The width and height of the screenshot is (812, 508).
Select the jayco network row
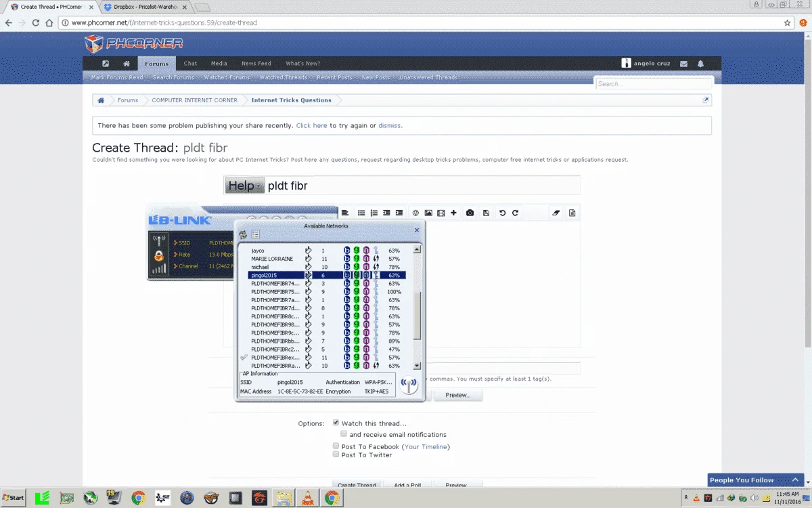[x=327, y=251]
